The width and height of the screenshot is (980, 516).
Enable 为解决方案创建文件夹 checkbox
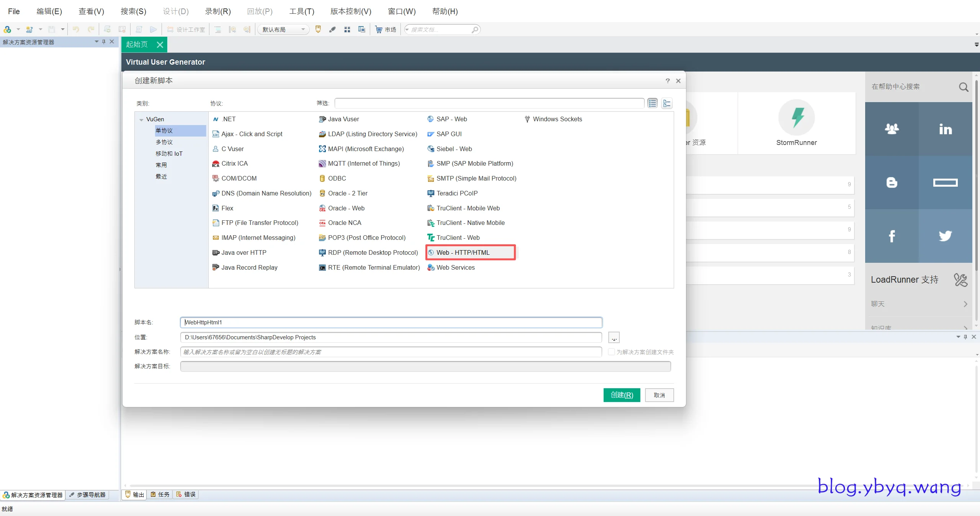[611, 352]
